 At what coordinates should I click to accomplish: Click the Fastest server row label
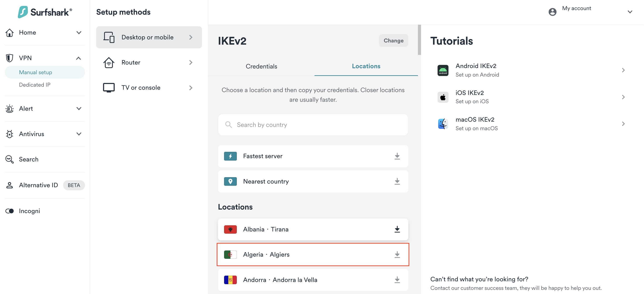tap(262, 156)
